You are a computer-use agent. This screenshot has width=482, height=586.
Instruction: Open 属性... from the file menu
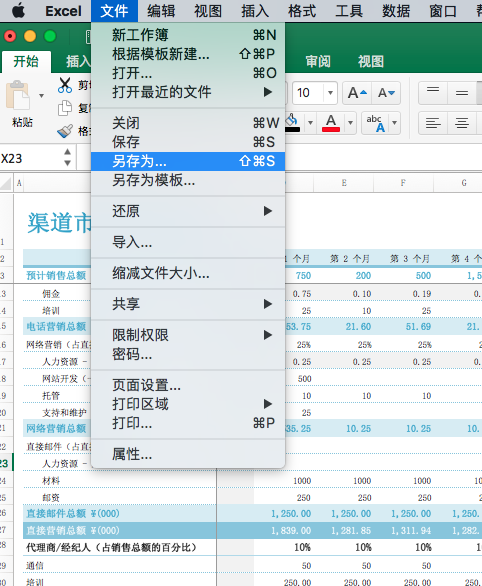(x=188, y=454)
